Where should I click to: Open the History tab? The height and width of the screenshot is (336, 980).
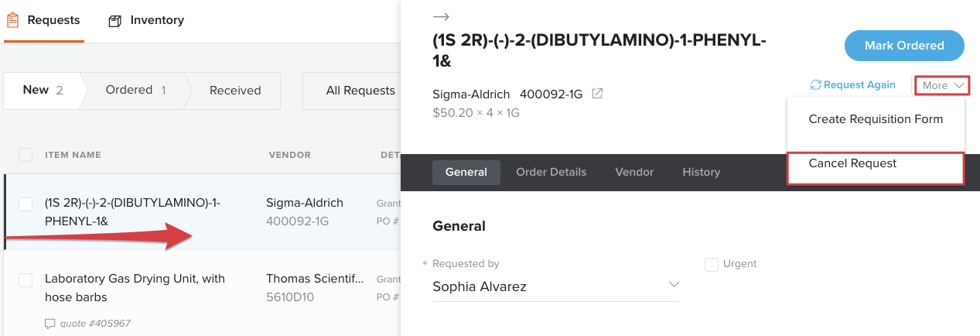click(702, 172)
